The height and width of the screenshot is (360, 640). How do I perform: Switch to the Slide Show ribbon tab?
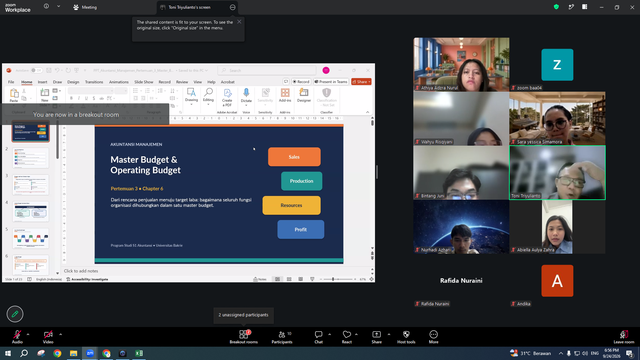tap(144, 82)
